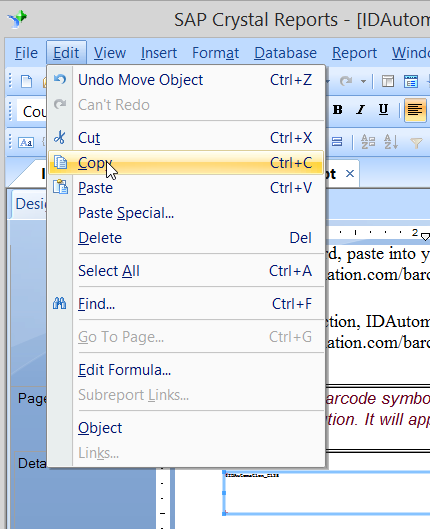The image size is (430, 529).
Task: Open the View menu
Action: 110,53
